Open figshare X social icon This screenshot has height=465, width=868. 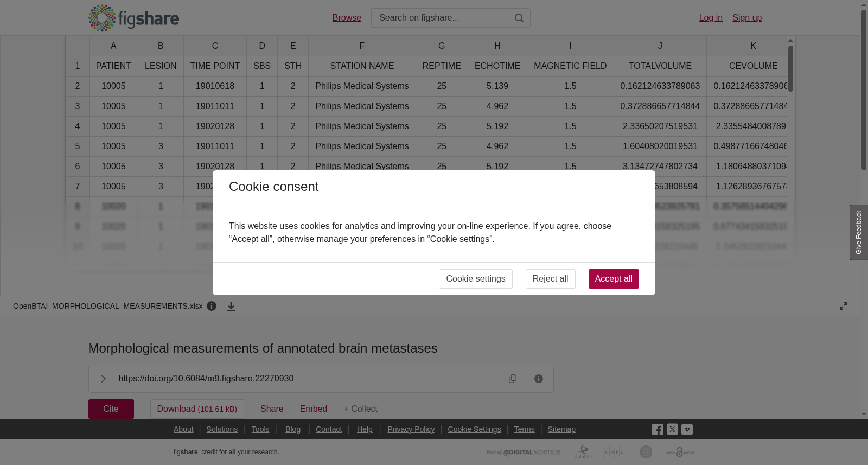coord(672,429)
